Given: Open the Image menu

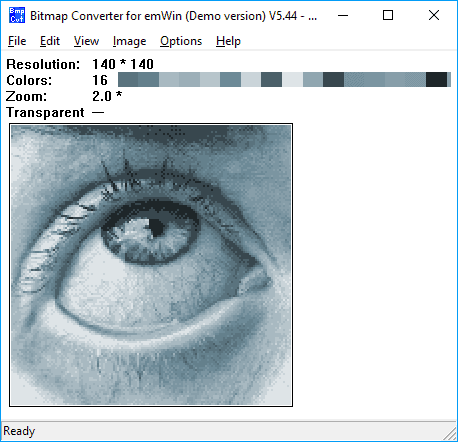Looking at the screenshot, I should tap(129, 41).
